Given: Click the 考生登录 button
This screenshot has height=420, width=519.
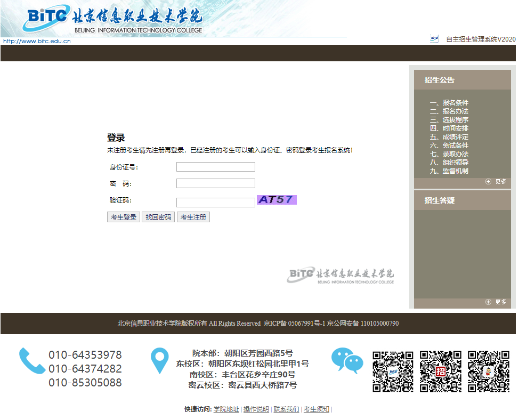Looking at the screenshot, I should pos(124,217).
